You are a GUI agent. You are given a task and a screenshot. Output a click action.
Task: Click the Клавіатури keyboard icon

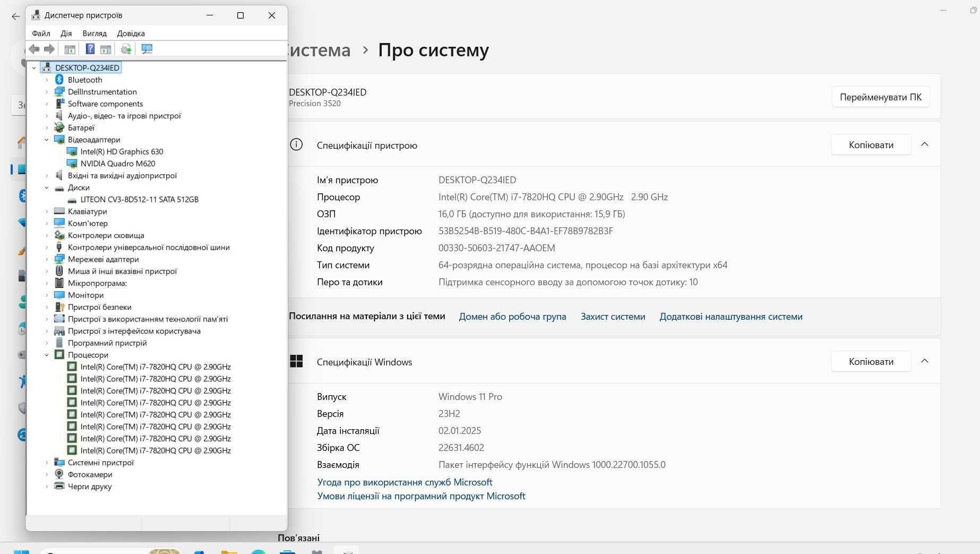59,211
